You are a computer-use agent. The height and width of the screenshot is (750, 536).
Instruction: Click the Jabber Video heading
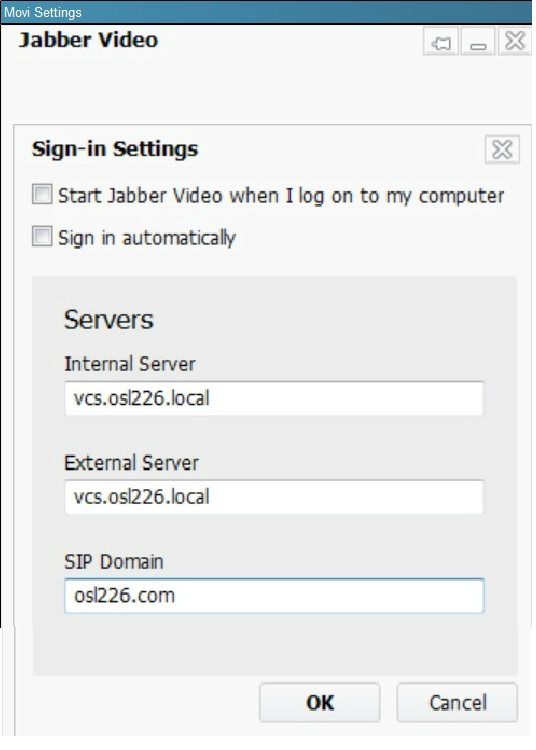[x=88, y=40]
